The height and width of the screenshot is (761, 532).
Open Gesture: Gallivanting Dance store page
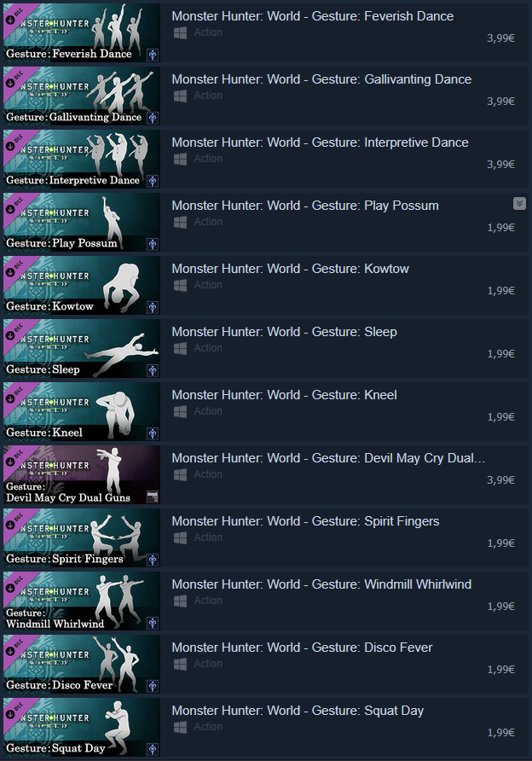tap(321, 79)
